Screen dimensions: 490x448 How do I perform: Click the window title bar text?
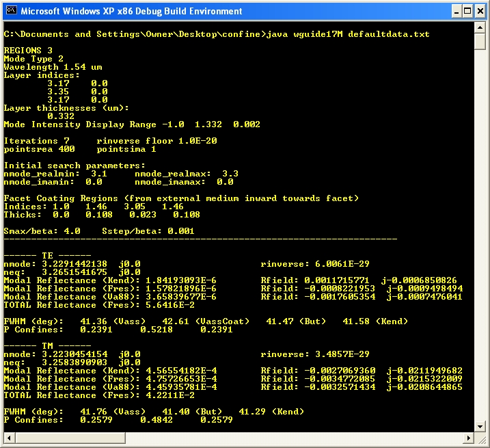coord(131,11)
